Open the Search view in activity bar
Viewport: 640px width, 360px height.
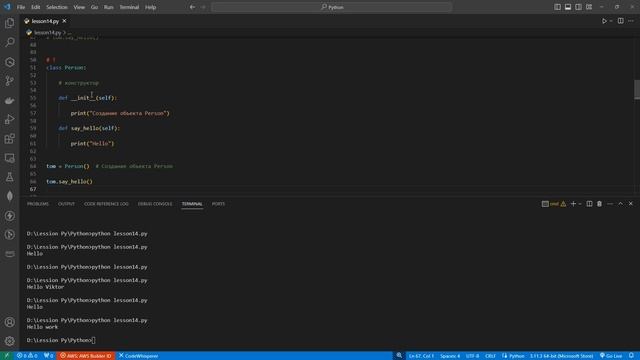pos(9,42)
